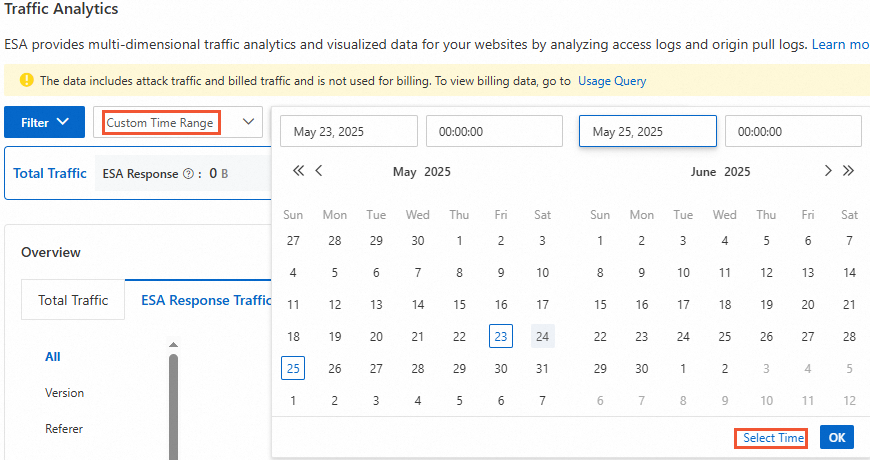Click the Select Time link
This screenshot has width=870, height=460.
pyautogui.click(x=773, y=438)
